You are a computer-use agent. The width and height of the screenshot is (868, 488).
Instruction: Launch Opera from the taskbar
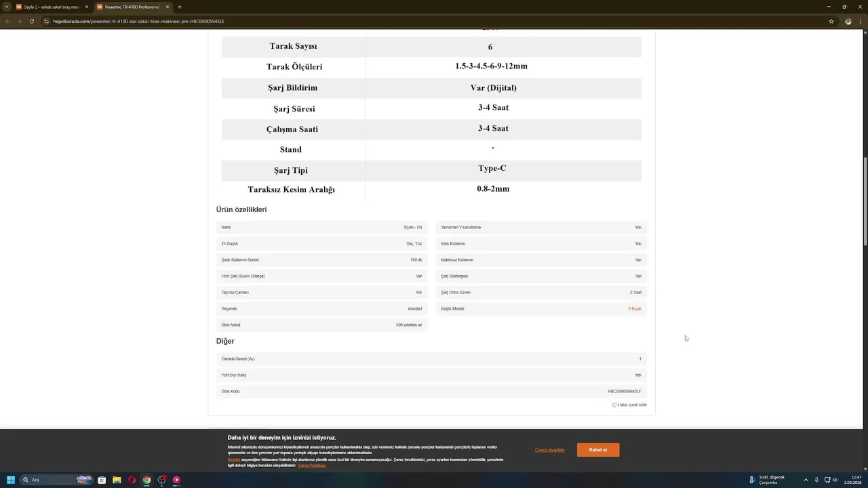click(x=132, y=480)
